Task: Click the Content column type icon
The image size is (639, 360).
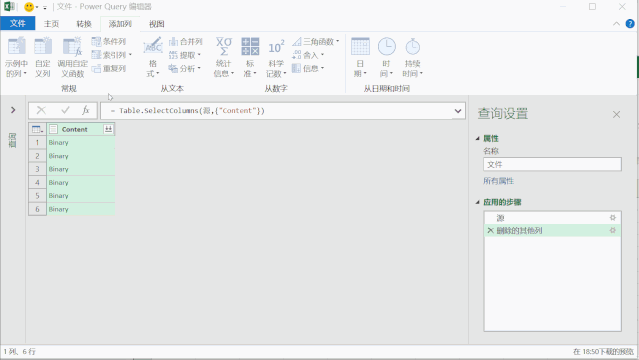Action: [x=53, y=129]
